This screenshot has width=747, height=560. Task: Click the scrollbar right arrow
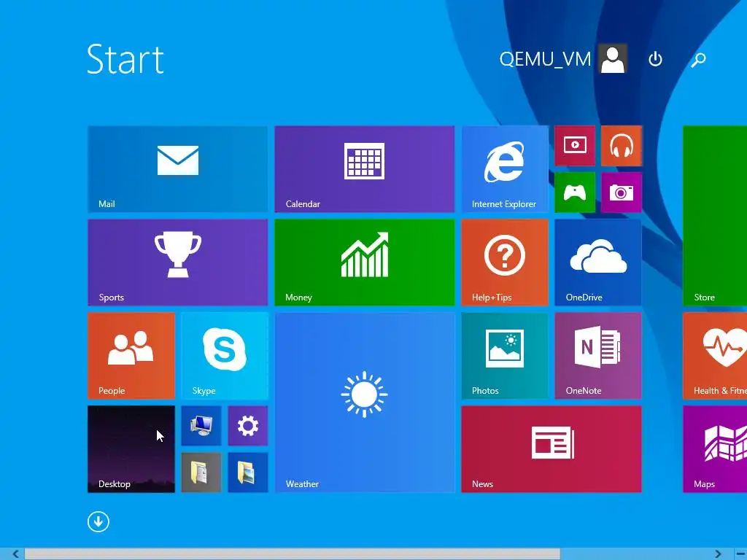pyautogui.click(x=718, y=554)
